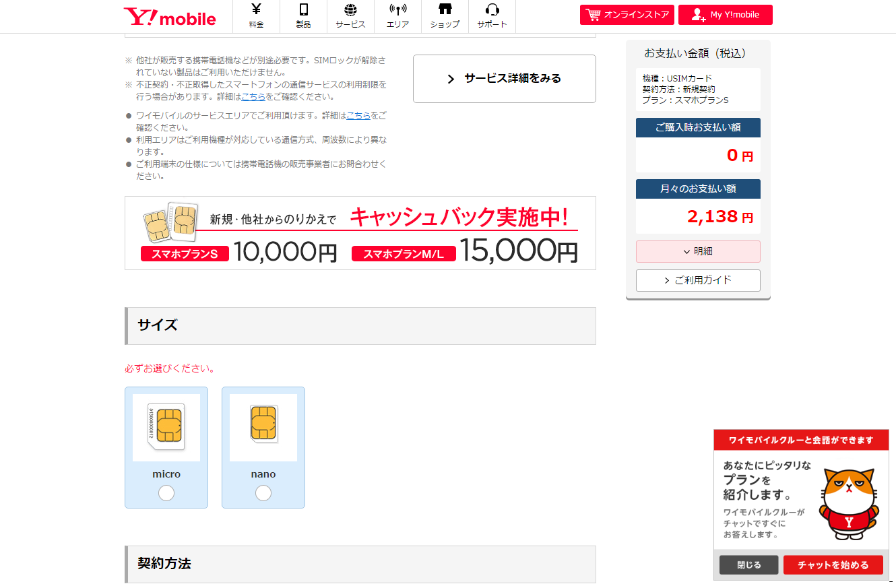Open the ご利用ガイド guide
The height and width of the screenshot is (588, 896).
tap(698, 280)
